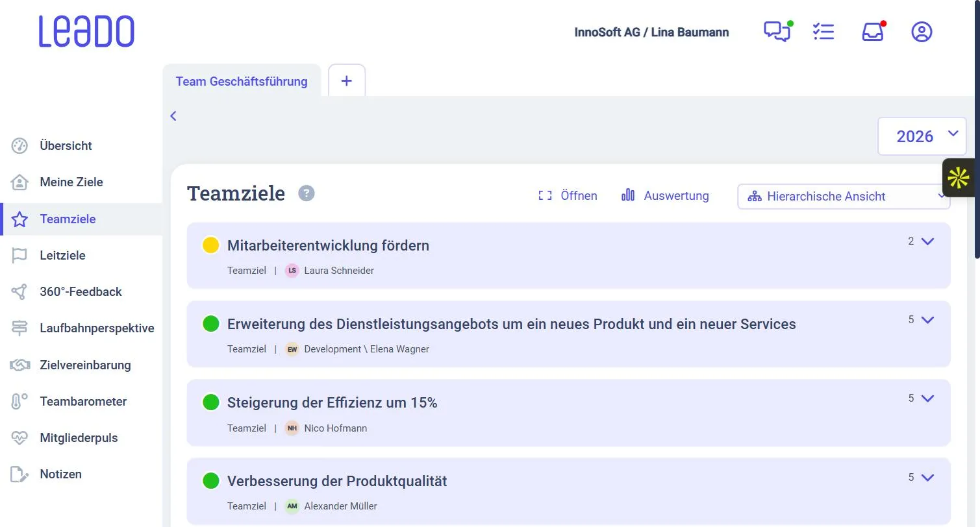Click the Alexander Müller AM avatar
Viewport: 980px width, 527px height.
click(292, 506)
